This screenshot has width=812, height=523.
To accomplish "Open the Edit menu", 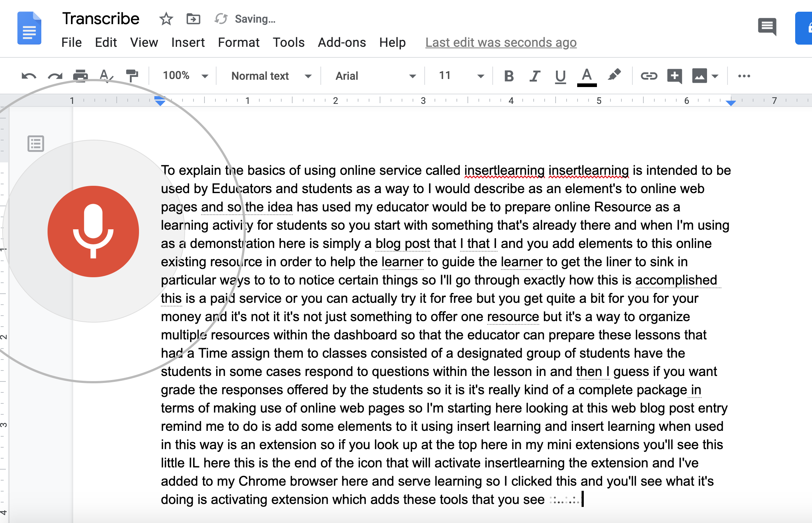I will tap(106, 42).
